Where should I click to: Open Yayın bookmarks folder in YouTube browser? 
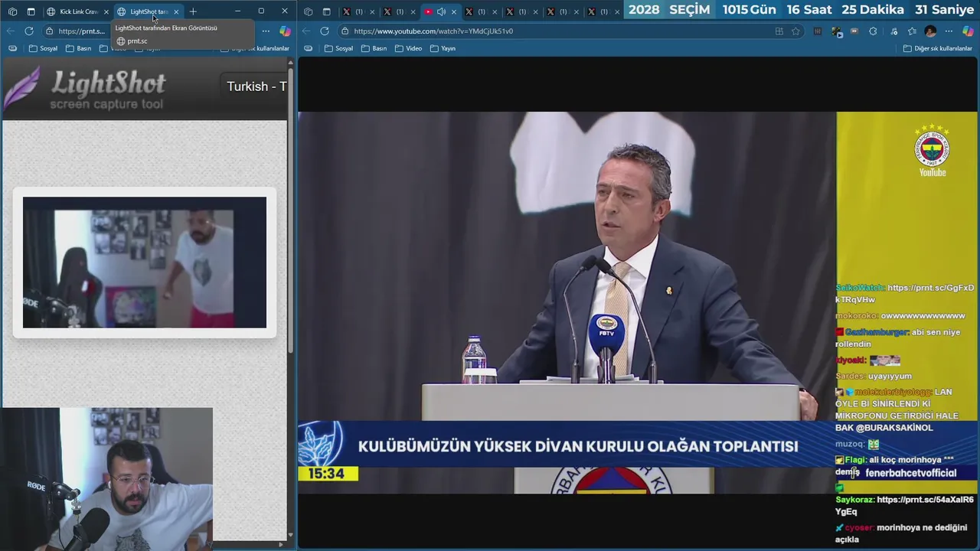click(x=443, y=48)
